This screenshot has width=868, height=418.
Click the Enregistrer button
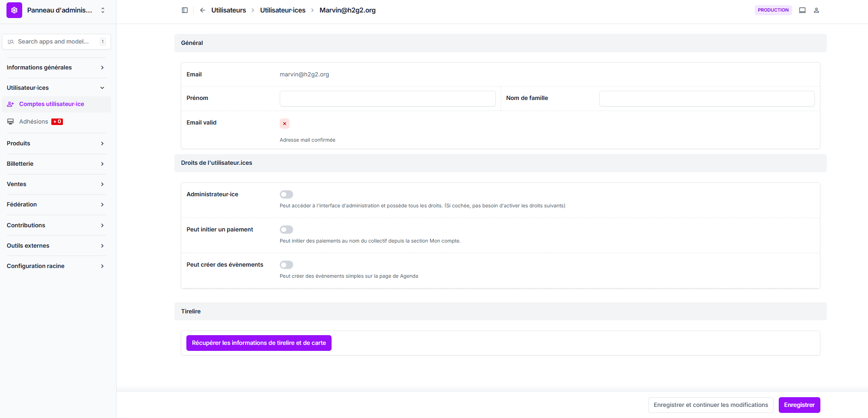pyautogui.click(x=799, y=405)
